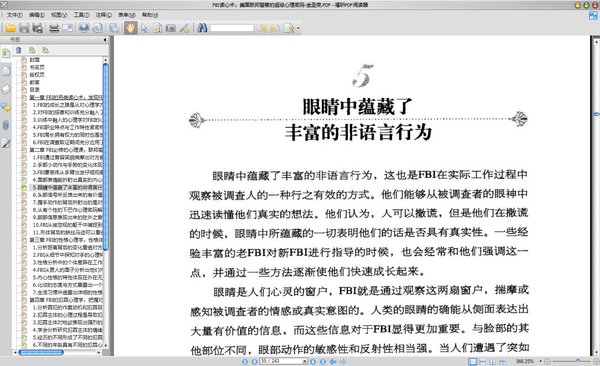This screenshot has width=600, height=366.
Task: Open the signatures pen sidebar tab
Action: [6, 143]
